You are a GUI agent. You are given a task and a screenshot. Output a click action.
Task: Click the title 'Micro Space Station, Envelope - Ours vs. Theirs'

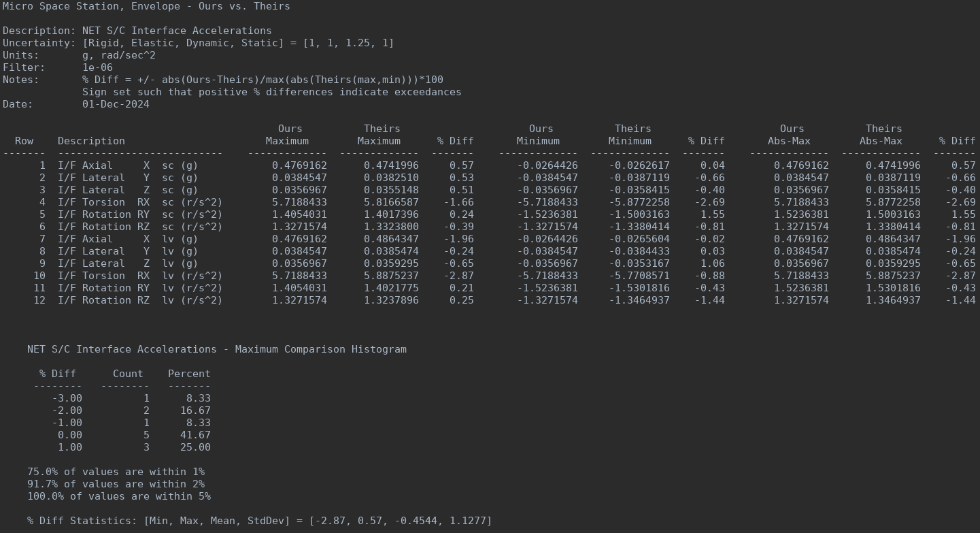click(146, 6)
